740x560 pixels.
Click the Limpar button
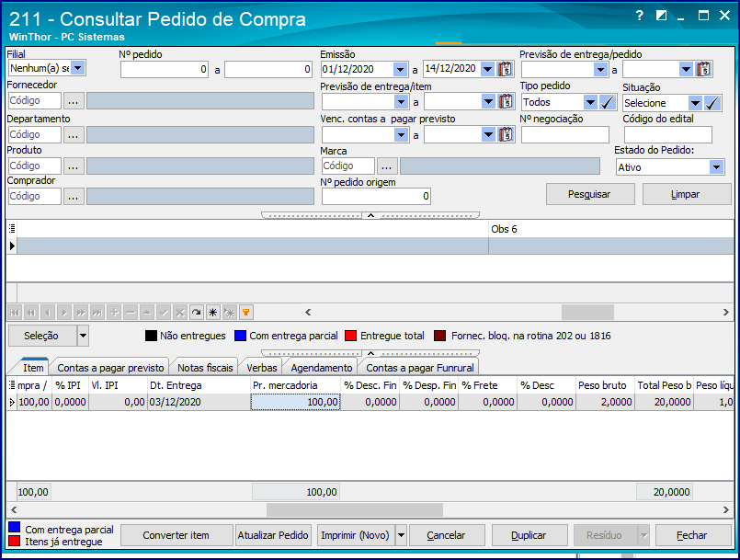coord(686,194)
